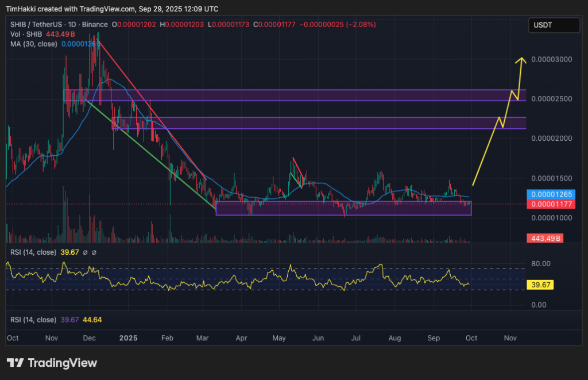This screenshot has height=380, width=588.
Task: Click the yellow projection arrowhead near 0.00003000
Action: click(x=521, y=59)
